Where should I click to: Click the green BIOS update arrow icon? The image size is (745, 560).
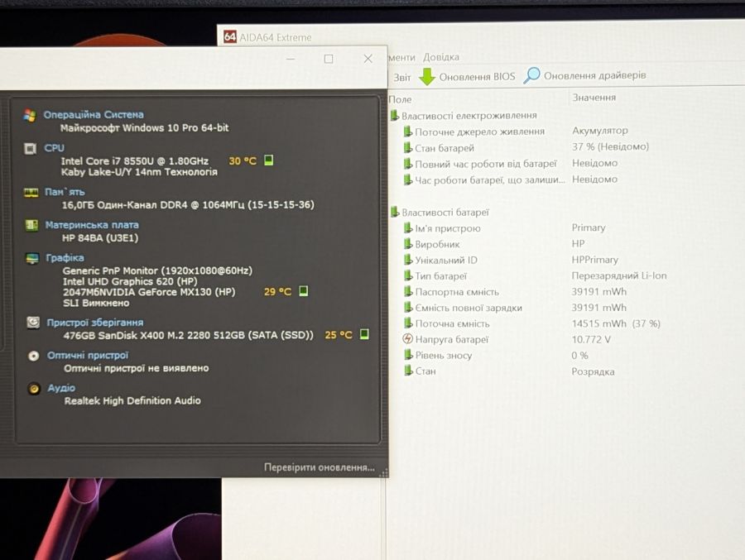427,76
